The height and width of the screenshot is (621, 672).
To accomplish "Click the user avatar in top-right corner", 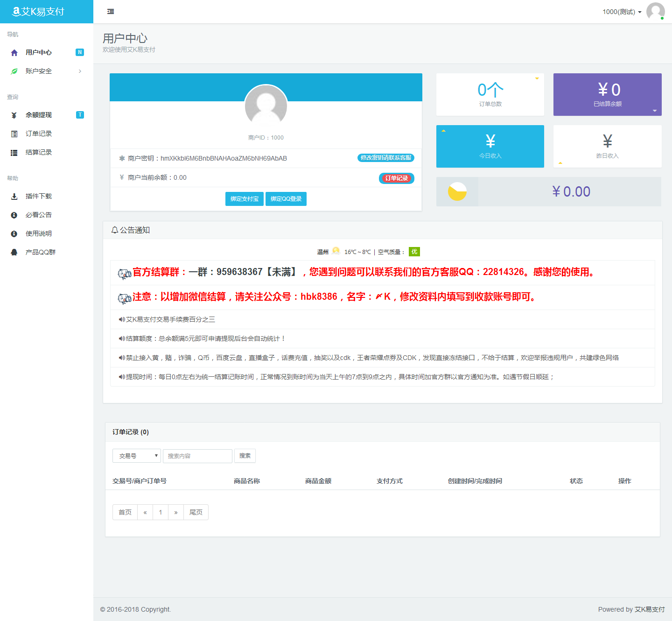I will (x=655, y=12).
